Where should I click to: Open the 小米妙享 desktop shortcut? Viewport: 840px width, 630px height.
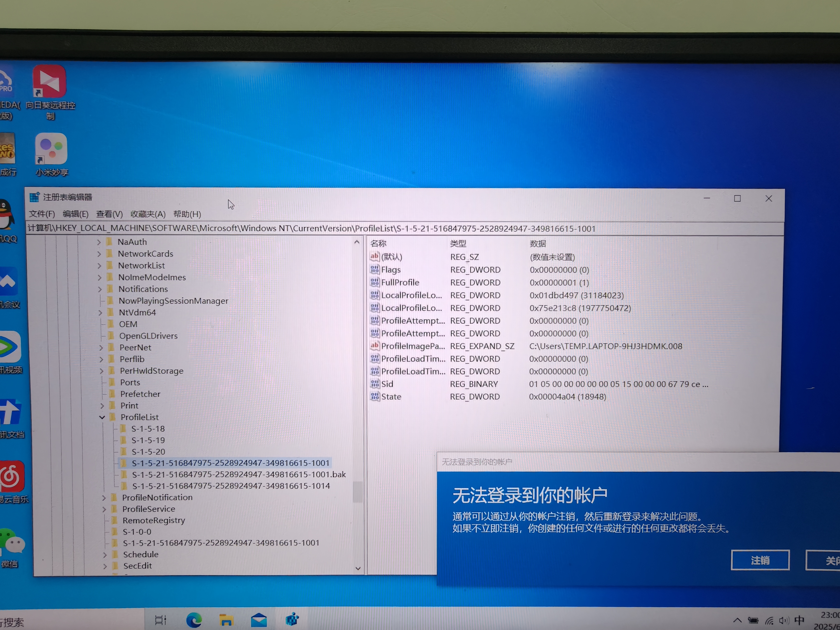point(51,149)
